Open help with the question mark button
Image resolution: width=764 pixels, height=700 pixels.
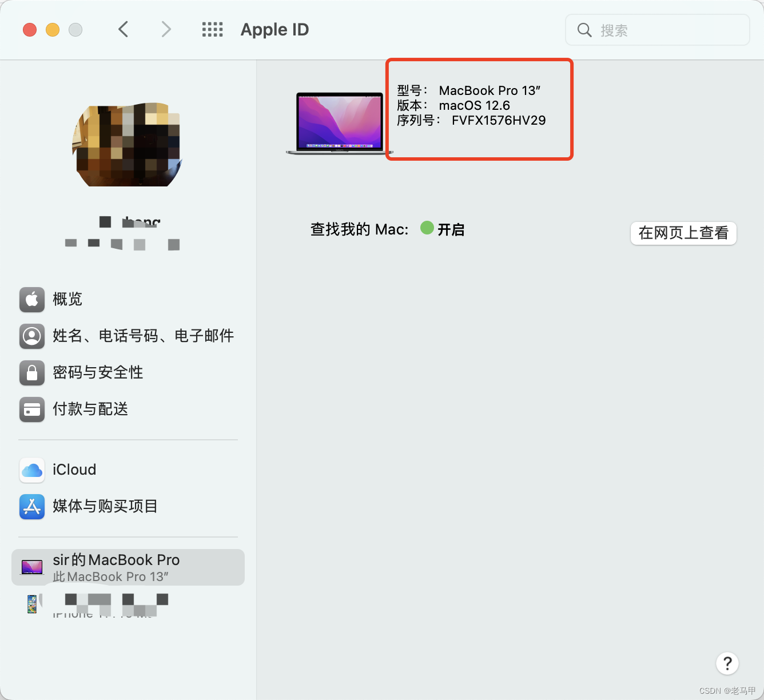click(x=727, y=663)
